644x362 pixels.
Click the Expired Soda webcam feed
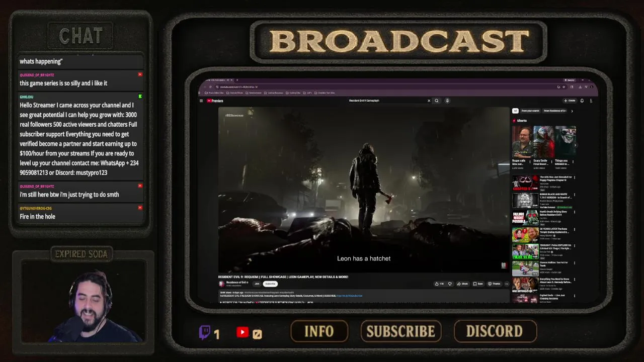(x=83, y=302)
